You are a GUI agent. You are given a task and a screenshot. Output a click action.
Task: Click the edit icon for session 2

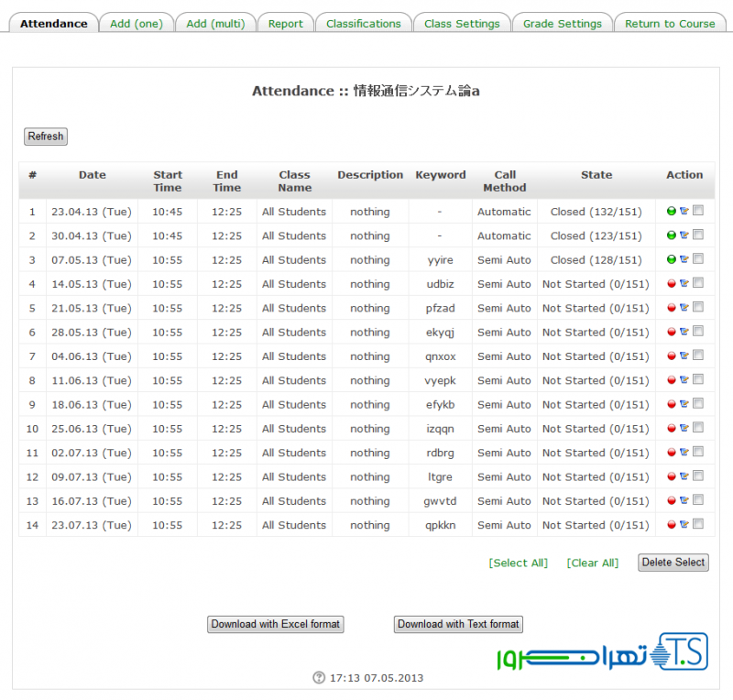pyautogui.click(x=684, y=235)
